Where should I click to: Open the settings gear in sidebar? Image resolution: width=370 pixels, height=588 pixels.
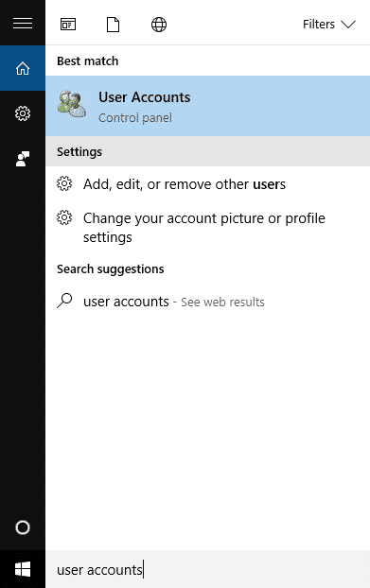coord(23,113)
